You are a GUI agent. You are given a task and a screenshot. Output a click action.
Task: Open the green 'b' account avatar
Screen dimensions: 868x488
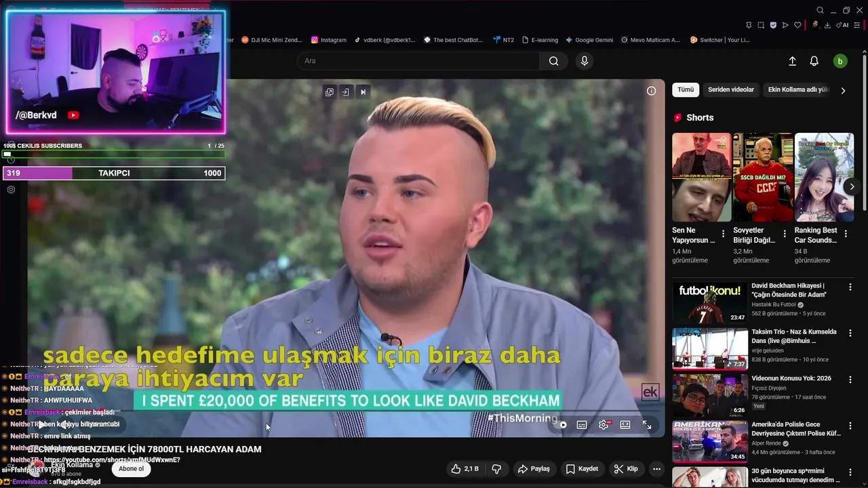pos(840,61)
